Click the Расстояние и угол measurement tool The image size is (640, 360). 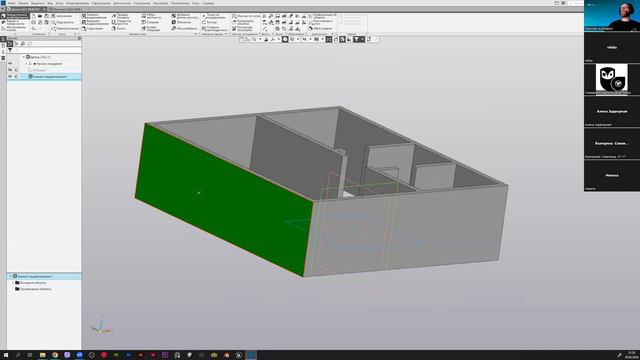tap(320, 22)
